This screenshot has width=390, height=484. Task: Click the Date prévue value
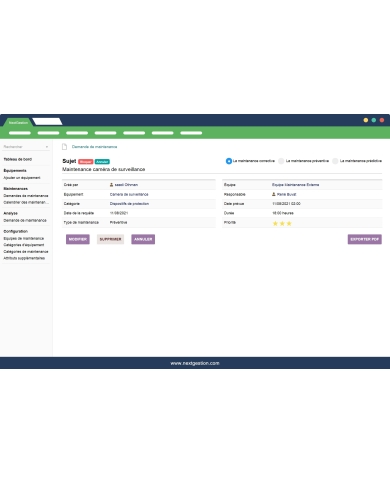pos(286,204)
